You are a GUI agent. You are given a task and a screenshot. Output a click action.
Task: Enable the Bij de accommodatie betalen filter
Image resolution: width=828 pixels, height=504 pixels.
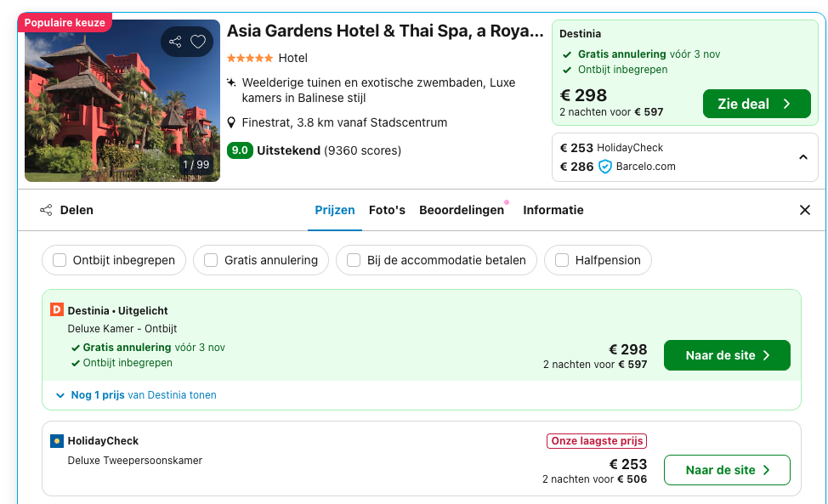(353, 260)
